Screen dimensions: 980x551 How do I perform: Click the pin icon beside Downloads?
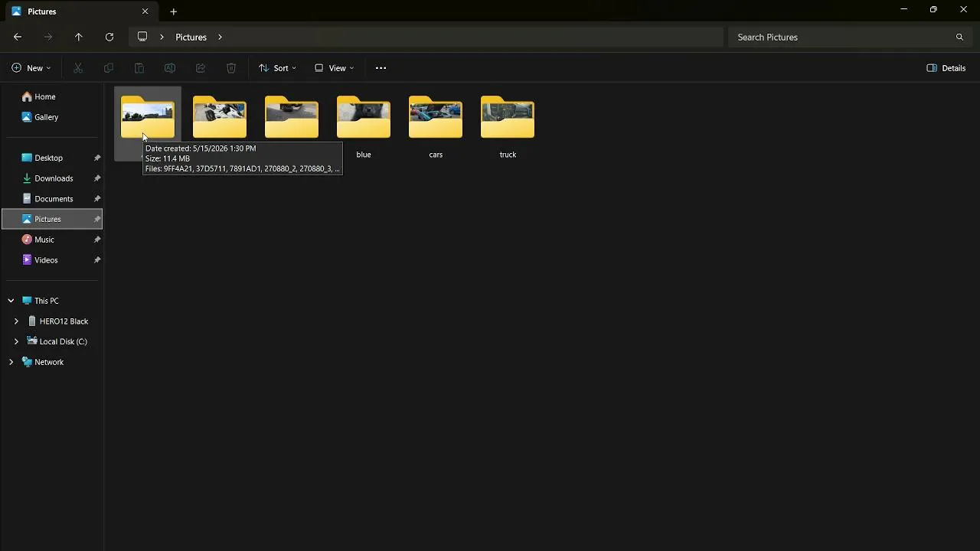pos(97,178)
